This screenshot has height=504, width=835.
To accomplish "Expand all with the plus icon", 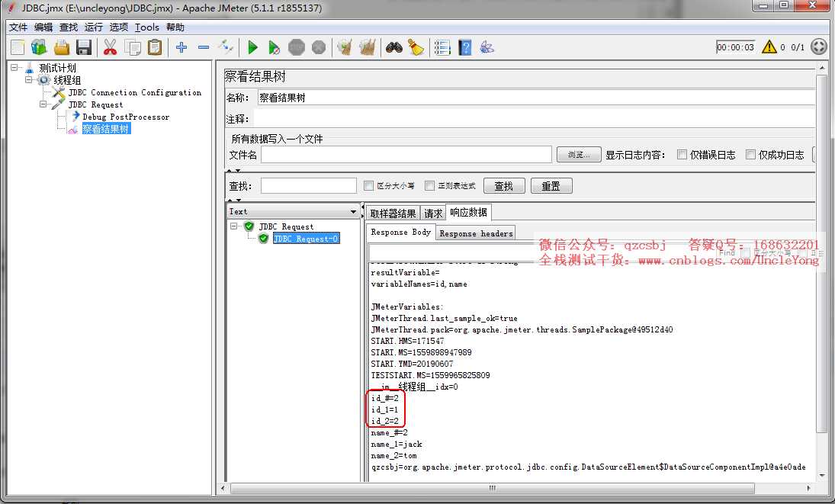I will point(181,47).
